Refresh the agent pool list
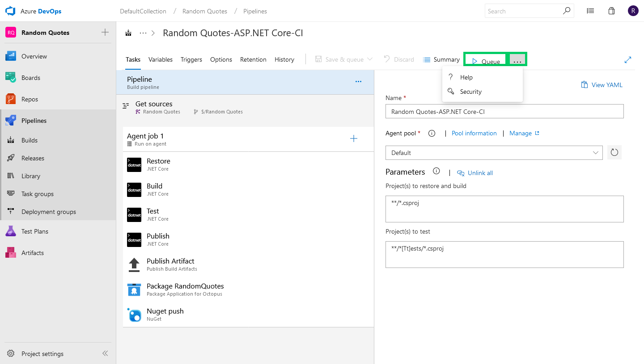Image resolution: width=644 pixels, height=364 pixels. [x=614, y=152]
